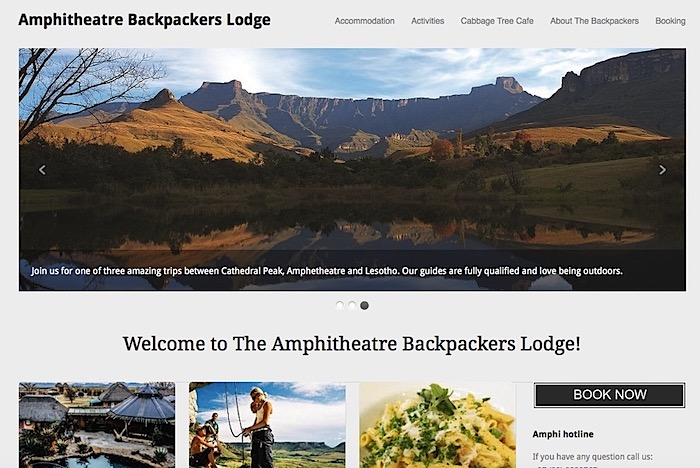
Task: Click the mountain panorama slider image
Action: tap(352, 147)
